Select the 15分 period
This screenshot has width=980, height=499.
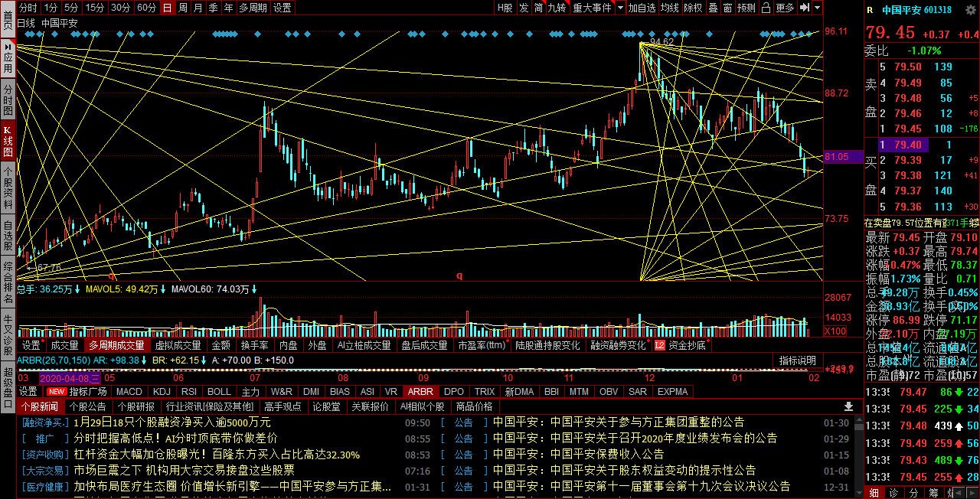coord(95,8)
